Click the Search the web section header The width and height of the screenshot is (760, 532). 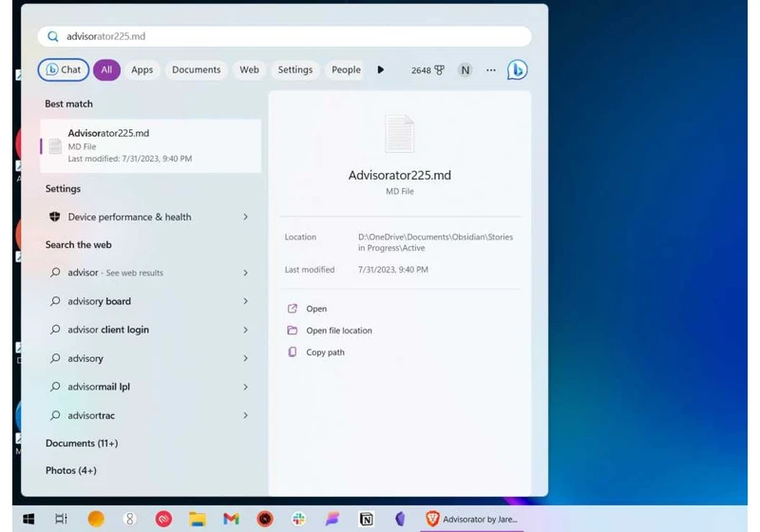[79, 245]
